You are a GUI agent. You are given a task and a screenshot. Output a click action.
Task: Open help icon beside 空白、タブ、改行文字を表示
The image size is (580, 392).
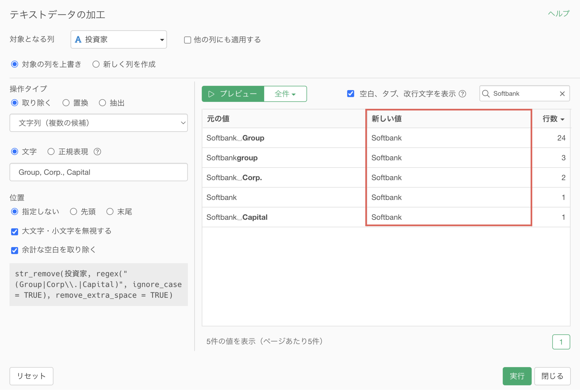click(x=462, y=94)
